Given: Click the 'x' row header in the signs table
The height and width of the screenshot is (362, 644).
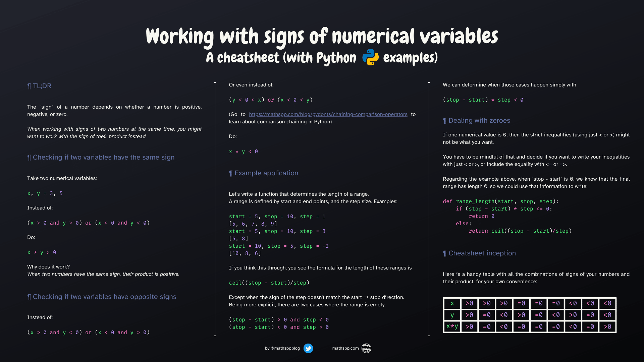Looking at the screenshot, I should (452, 303).
